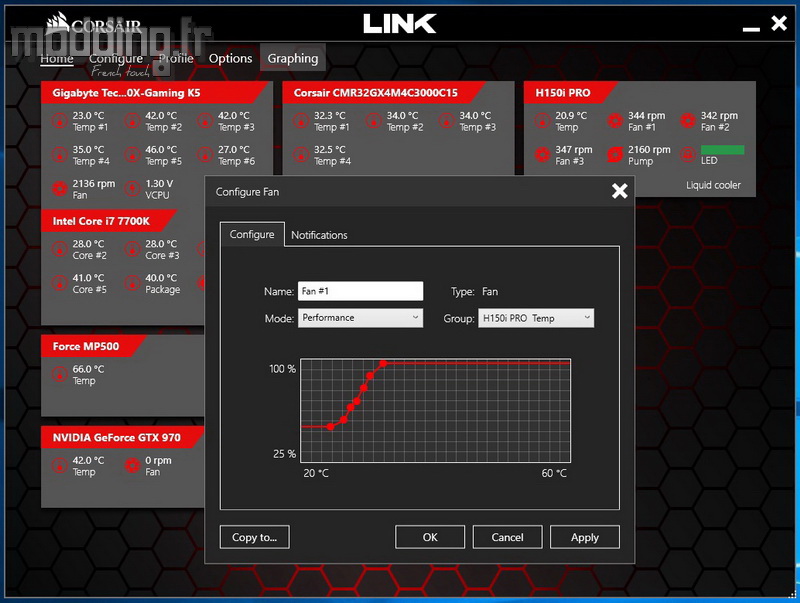
Task: Click the fan curve point at 100%
Action: [x=383, y=363]
